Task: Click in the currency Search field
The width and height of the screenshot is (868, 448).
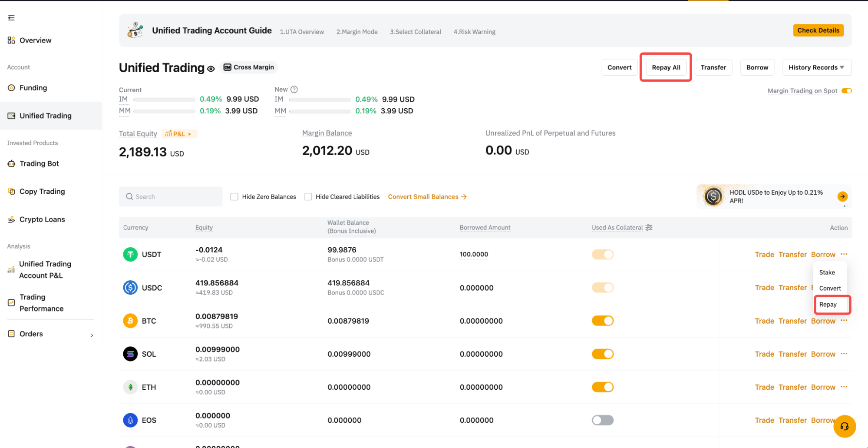Action: [174, 197]
